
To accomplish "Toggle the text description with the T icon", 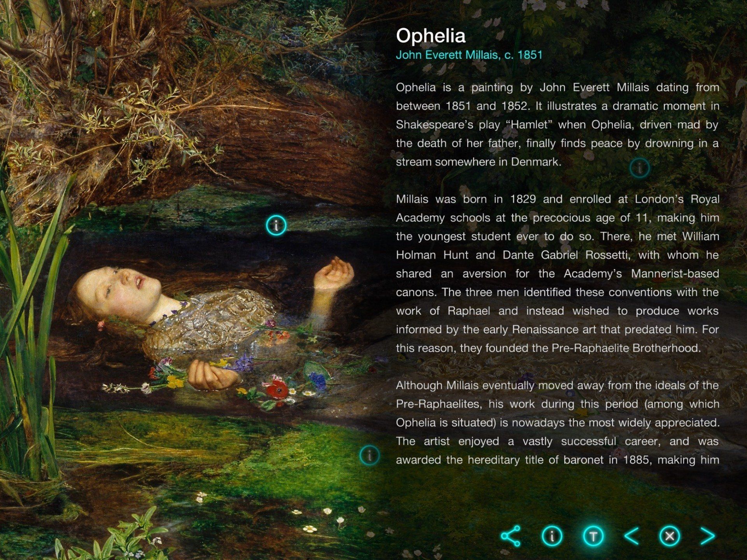I will (x=593, y=536).
